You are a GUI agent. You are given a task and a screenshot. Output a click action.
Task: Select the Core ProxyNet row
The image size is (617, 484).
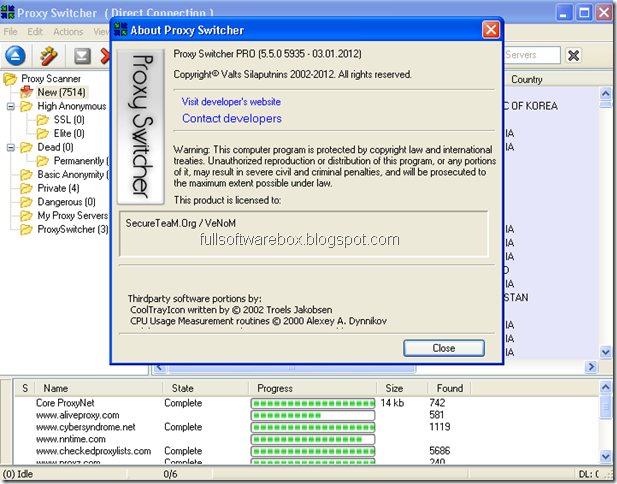[x=307, y=403]
